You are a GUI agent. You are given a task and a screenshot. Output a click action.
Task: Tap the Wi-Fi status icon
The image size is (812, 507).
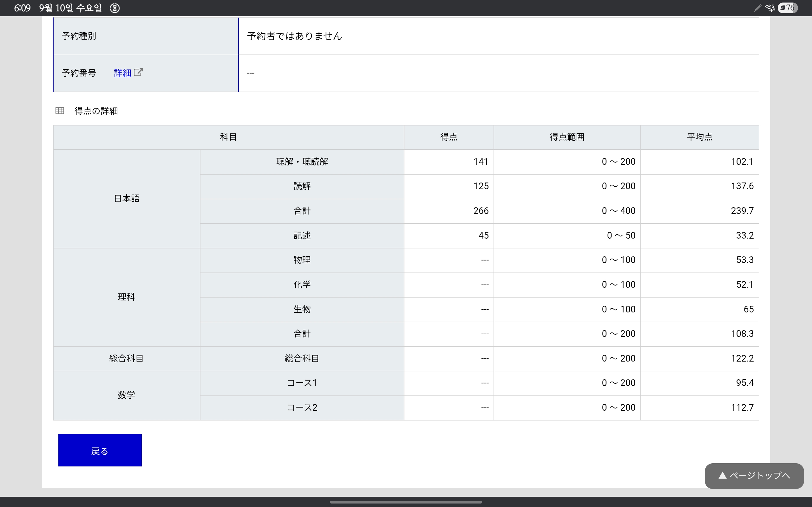770,8
